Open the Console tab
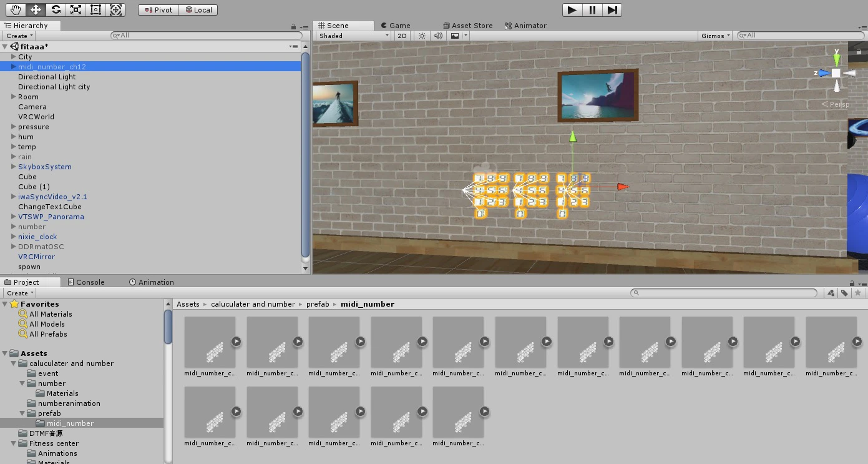The image size is (868, 464). tap(86, 282)
